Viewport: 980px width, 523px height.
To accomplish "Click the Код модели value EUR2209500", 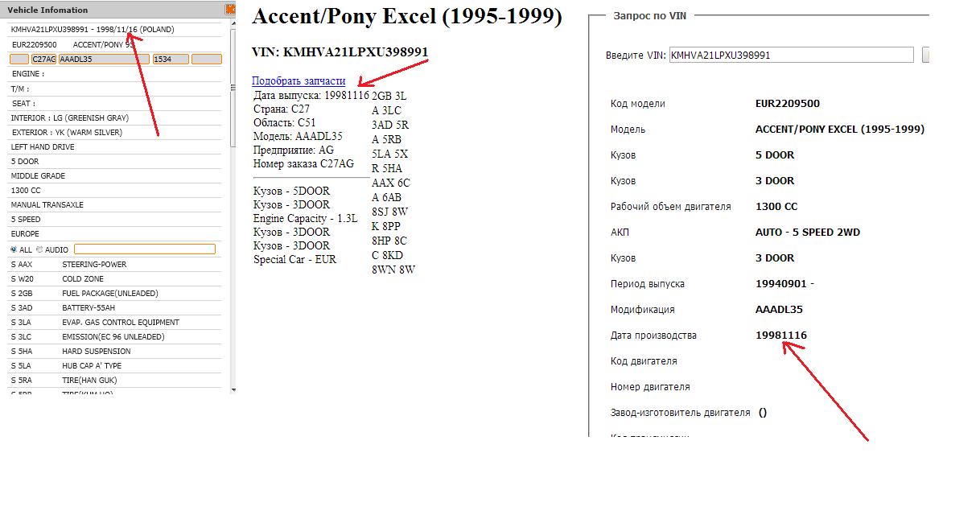I will pos(788,104).
